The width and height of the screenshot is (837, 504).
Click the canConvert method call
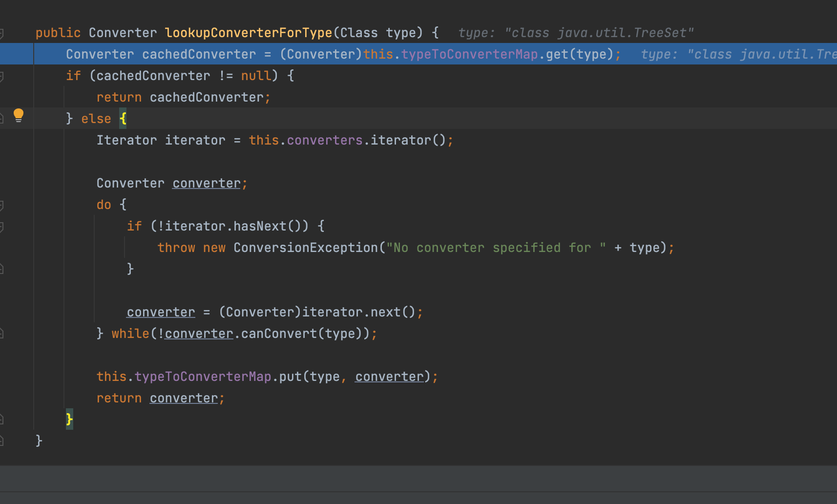coord(279,334)
